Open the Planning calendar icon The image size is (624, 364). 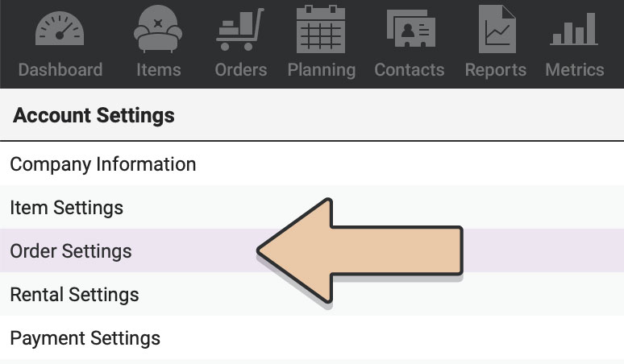[321, 29]
